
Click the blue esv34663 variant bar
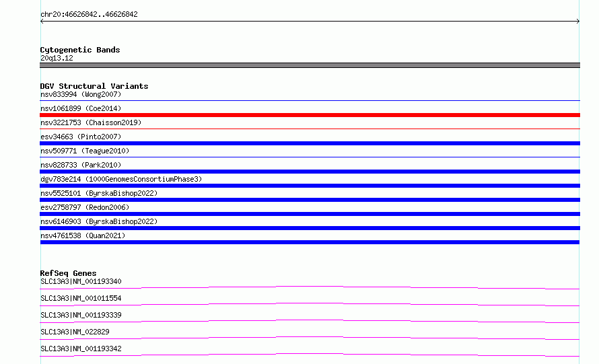pyautogui.click(x=310, y=143)
